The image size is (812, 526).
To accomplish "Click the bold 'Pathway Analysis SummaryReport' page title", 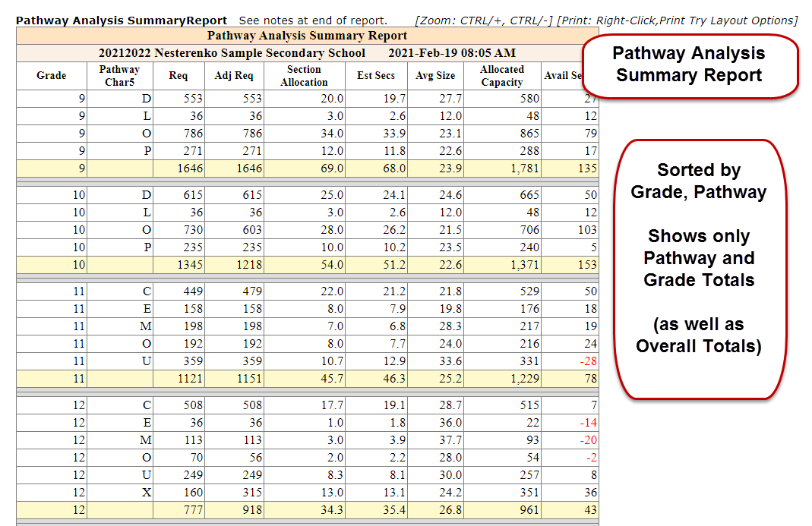I will click(122, 20).
